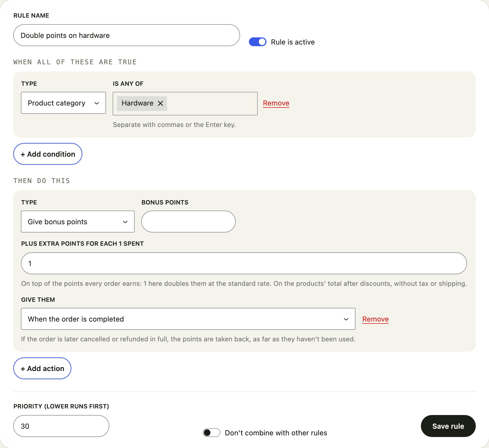Click chevron in order completed dropdown
This screenshot has height=448, width=489.
346,319
